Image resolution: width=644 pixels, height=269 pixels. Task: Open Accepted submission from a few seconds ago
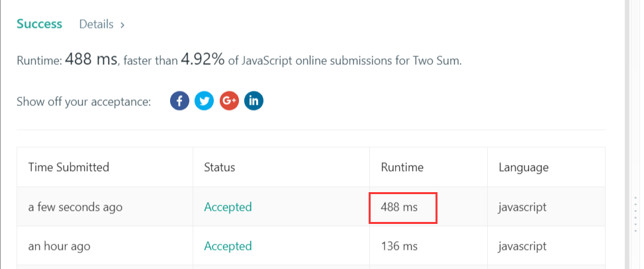(x=228, y=207)
